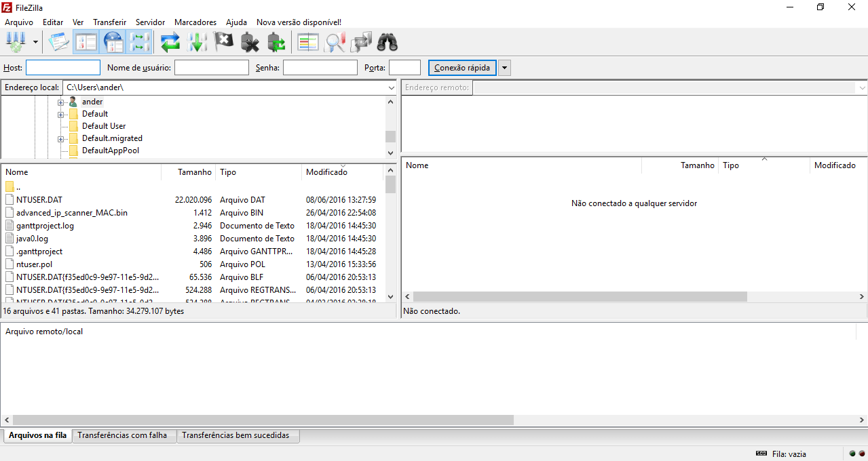Focus the Porta input field
Screen dimensions: 868x461
(405, 68)
